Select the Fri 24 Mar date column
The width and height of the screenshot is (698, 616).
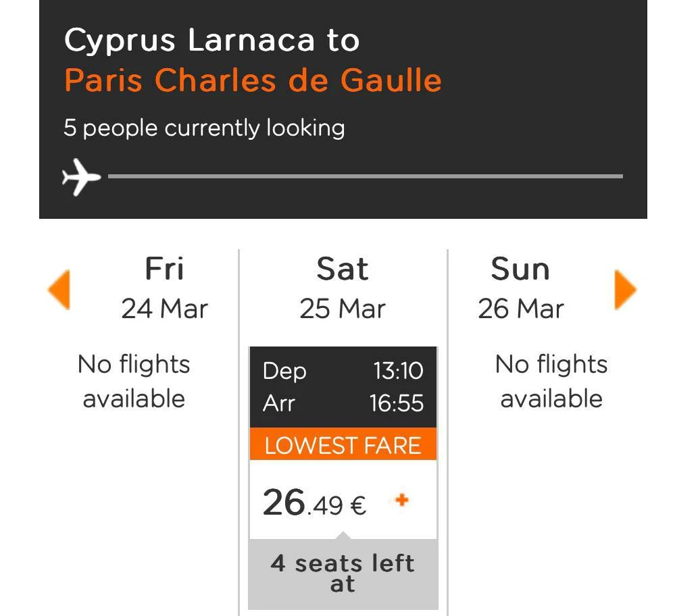(164, 288)
